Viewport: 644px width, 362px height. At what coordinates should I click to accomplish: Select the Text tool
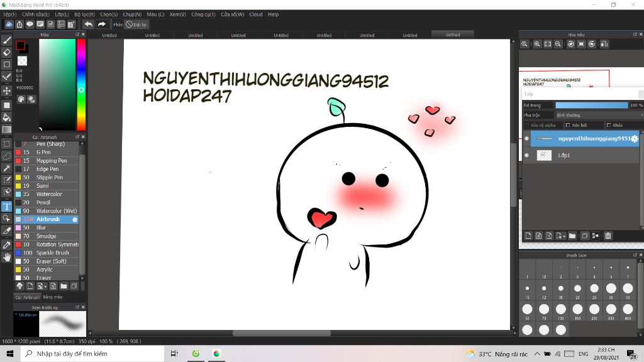[x=6, y=206]
